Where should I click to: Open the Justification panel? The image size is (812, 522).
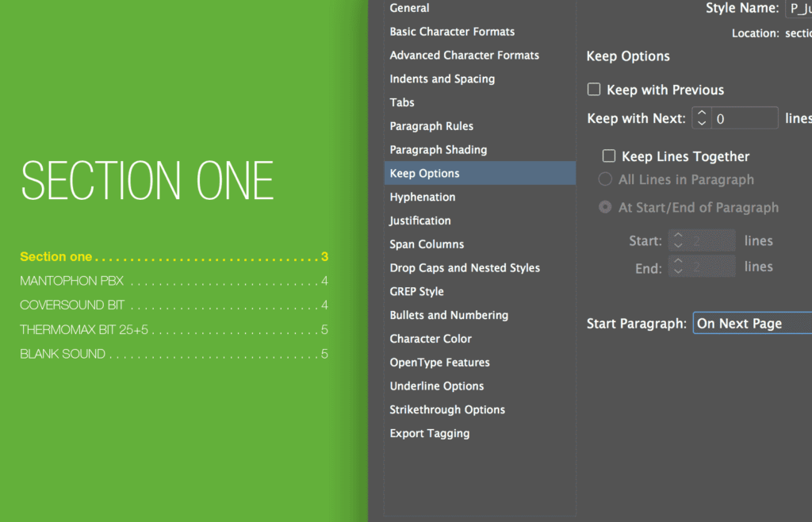[x=419, y=221]
